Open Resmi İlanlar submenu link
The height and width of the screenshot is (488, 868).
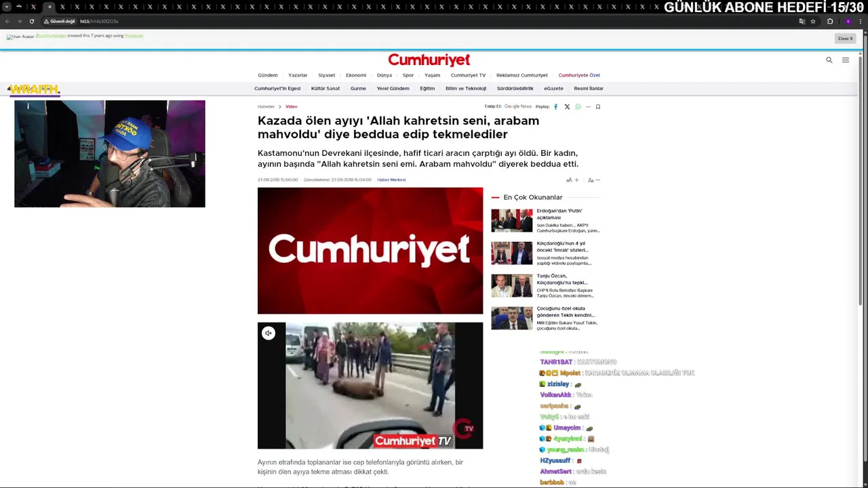tap(589, 89)
